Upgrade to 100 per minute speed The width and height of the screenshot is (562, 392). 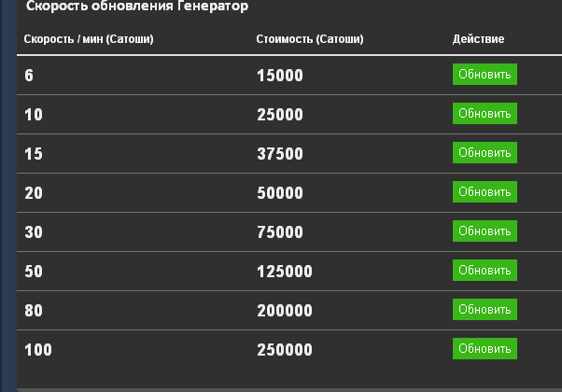coord(485,348)
